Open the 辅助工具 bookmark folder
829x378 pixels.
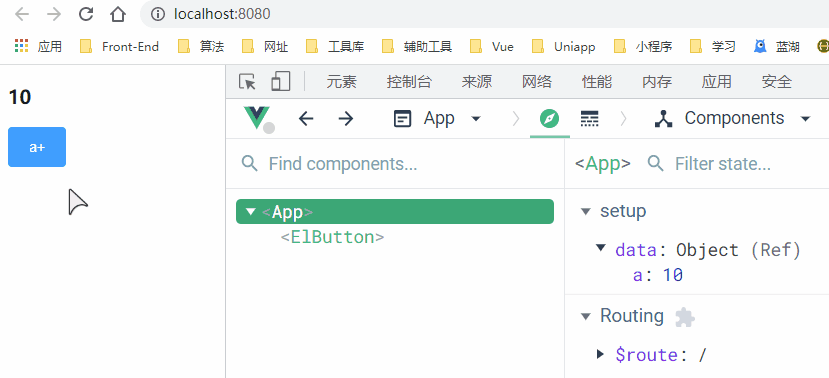[417, 47]
